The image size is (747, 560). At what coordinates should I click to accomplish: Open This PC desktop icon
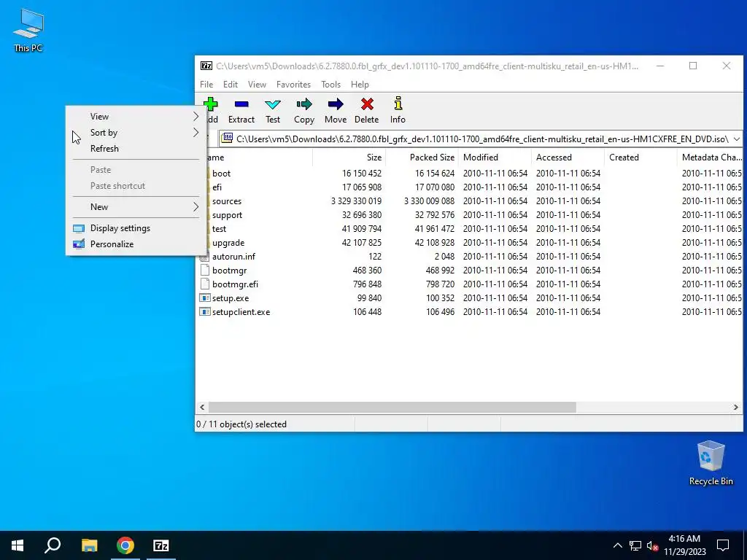28,31
